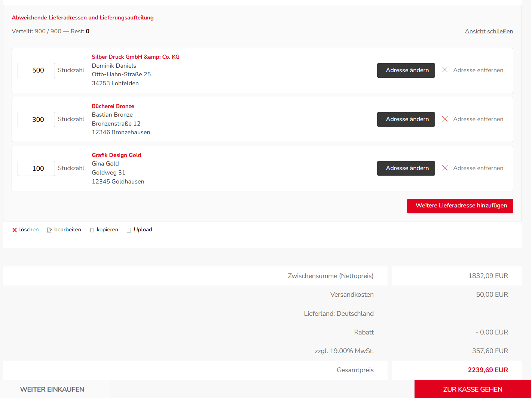Click the subtotal value 1832,09 EUR
Viewport: 532px width, 398px height.
(488, 276)
